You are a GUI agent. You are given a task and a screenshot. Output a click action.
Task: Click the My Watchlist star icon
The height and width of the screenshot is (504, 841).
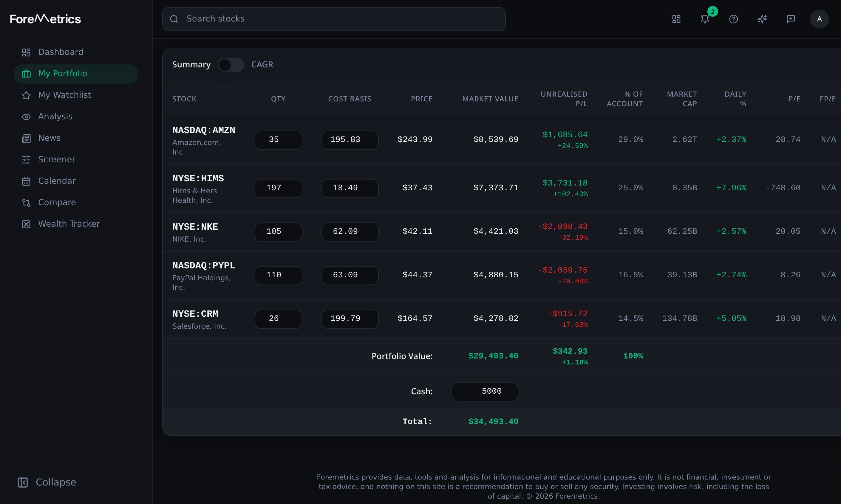26,95
